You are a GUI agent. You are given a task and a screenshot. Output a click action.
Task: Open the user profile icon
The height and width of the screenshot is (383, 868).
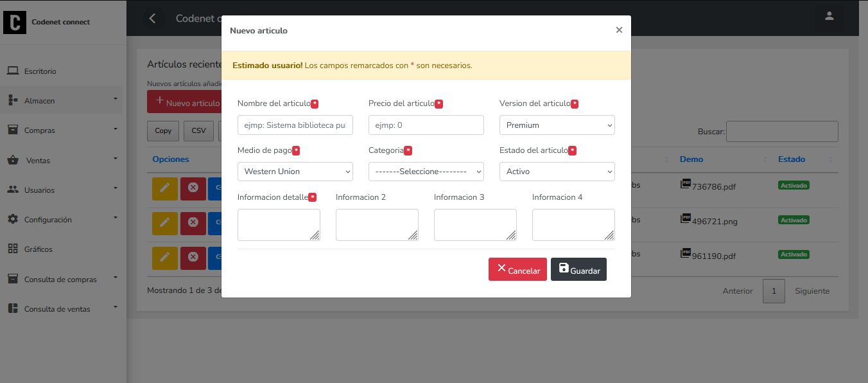point(829,17)
